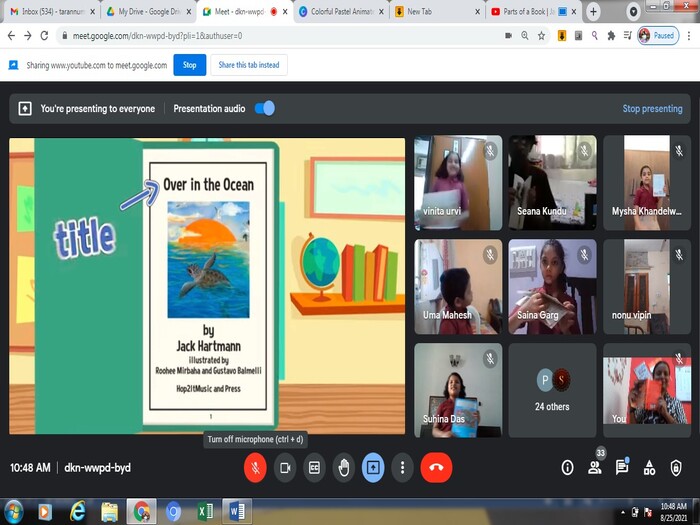Click the meeting code dkn-wwpd-byd text
700x525 pixels.
click(97, 467)
